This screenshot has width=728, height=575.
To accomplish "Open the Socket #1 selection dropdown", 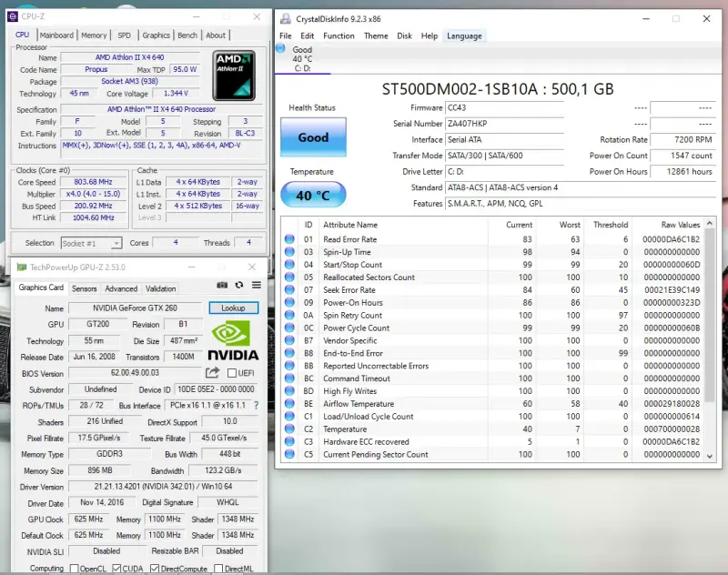I will [92, 243].
